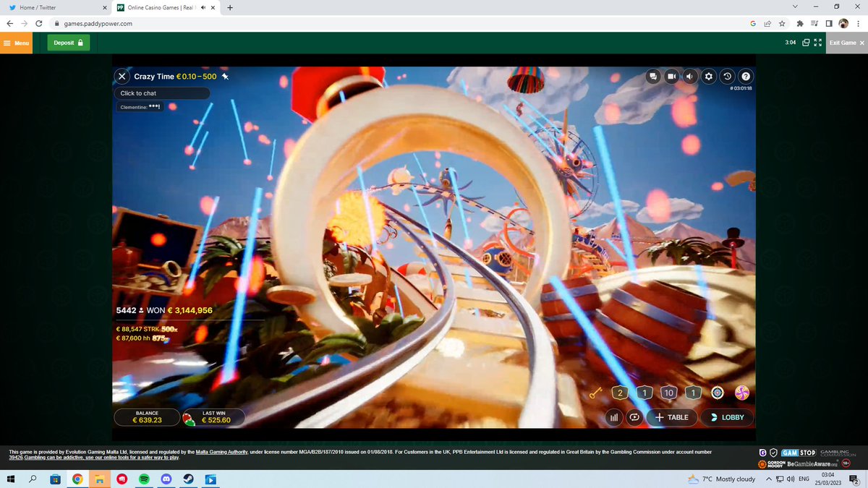
Task: Add another table with +TABLE
Action: point(672,417)
